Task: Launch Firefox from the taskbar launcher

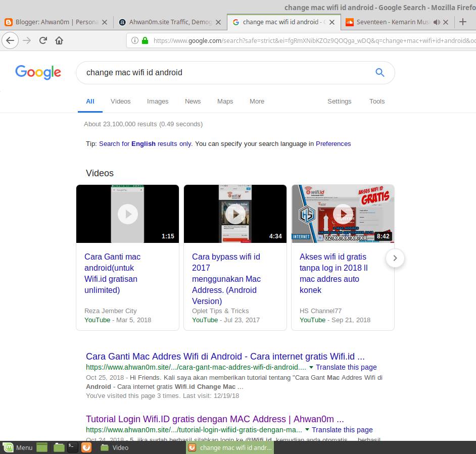Action: [86, 447]
